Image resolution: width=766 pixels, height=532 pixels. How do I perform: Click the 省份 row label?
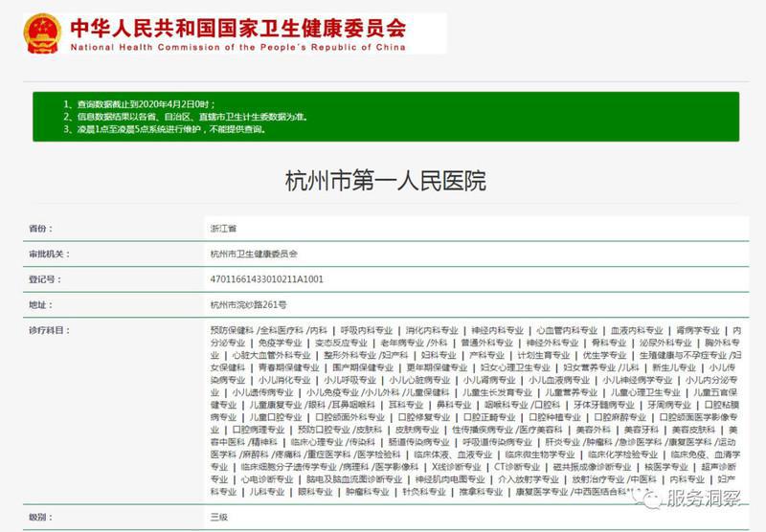pyautogui.click(x=37, y=230)
